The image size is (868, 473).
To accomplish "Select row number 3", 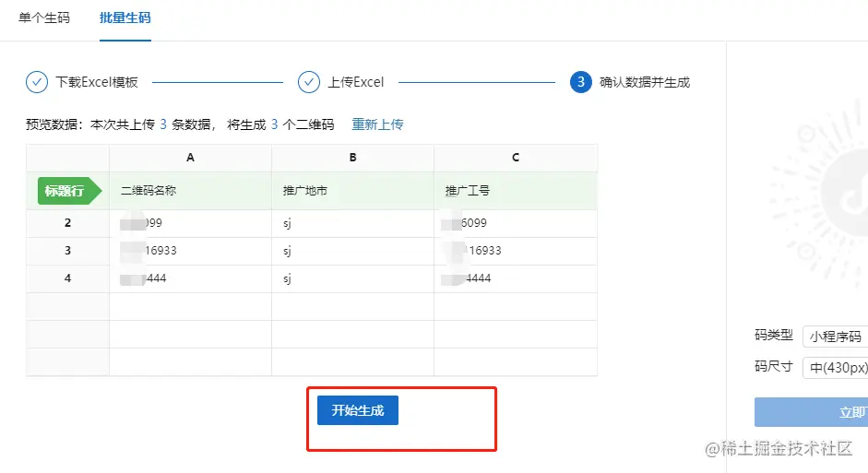I will click(x=67, y=251).
